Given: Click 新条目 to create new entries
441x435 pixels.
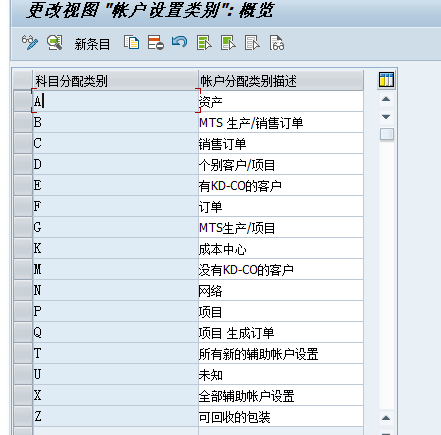Looking at the screenshot, I should click(x=92, y=44).
